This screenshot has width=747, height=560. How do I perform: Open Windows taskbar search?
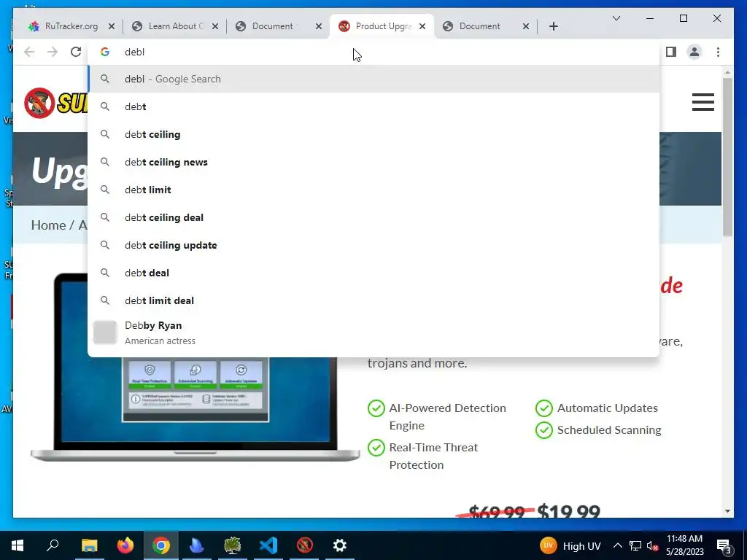pos(53,545)
